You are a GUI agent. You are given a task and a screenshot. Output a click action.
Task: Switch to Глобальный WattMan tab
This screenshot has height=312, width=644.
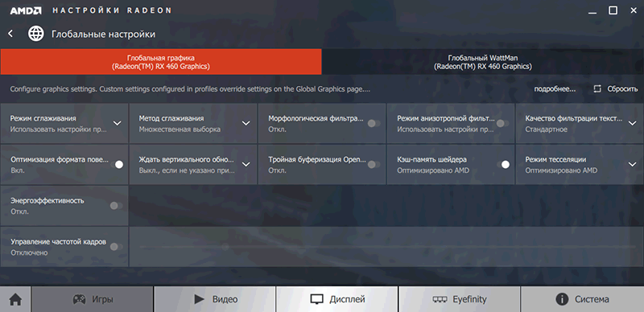(482, 62)
